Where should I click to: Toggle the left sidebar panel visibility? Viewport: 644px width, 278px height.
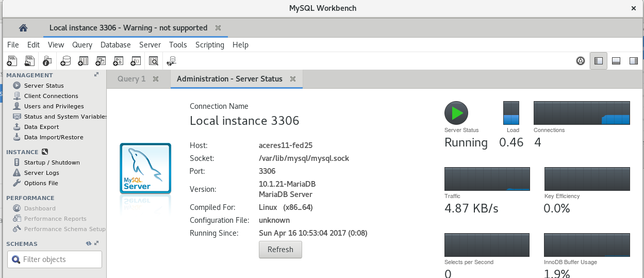click(x=598, y=61)
